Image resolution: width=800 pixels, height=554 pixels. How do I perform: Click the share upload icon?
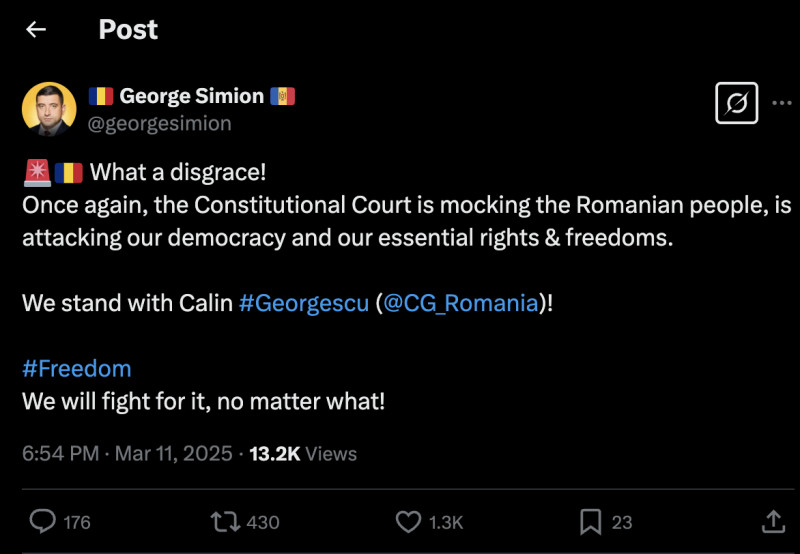773,521
